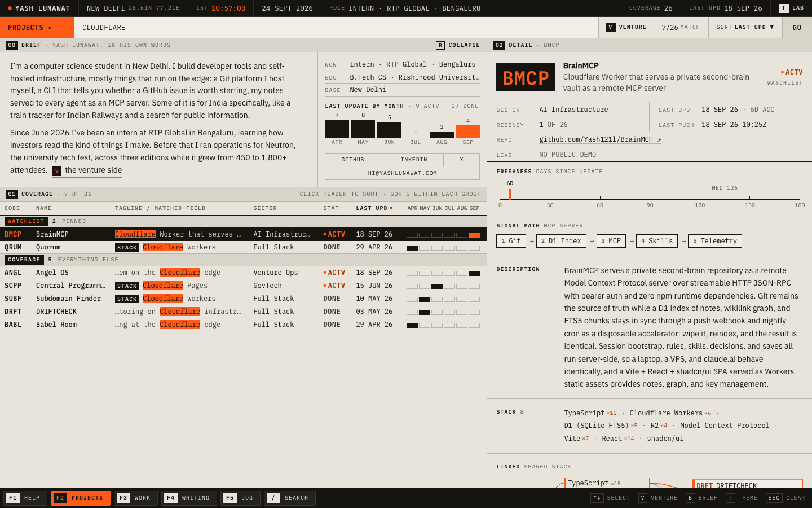Open the SORT LAST UPD dropdown
Viewport: 812px width, 508px height.
tap(745, 27)
